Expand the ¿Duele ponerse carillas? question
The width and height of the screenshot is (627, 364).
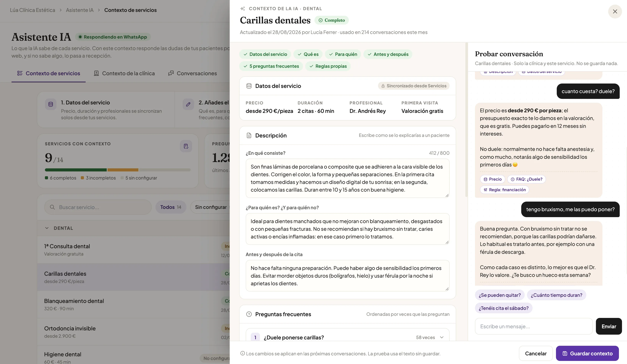tap(347, 337)
